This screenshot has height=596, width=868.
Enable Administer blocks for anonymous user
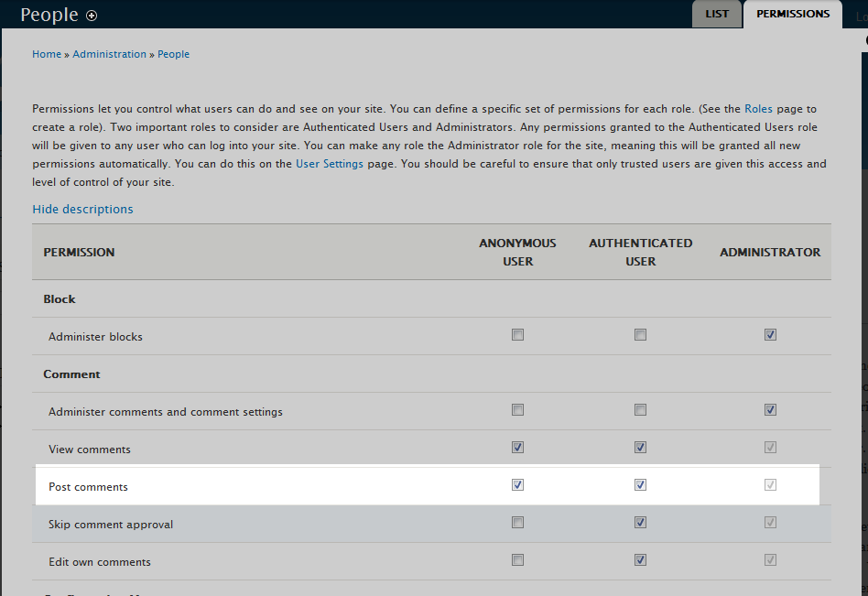click(x=517, y=335)
